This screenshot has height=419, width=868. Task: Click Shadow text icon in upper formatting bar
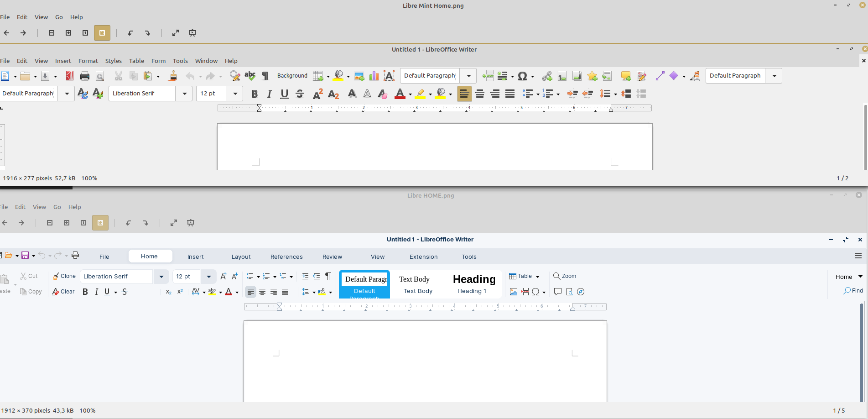352,94
